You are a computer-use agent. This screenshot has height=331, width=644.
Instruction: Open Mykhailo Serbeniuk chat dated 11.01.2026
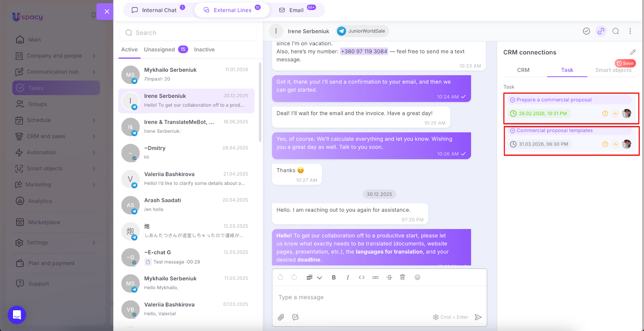pyautogui.click(x=187, y=74)
